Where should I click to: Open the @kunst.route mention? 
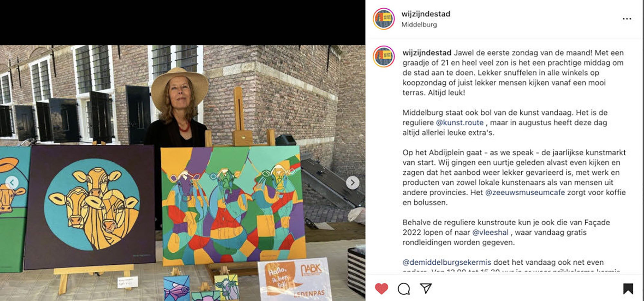click(x=459, y=122)
